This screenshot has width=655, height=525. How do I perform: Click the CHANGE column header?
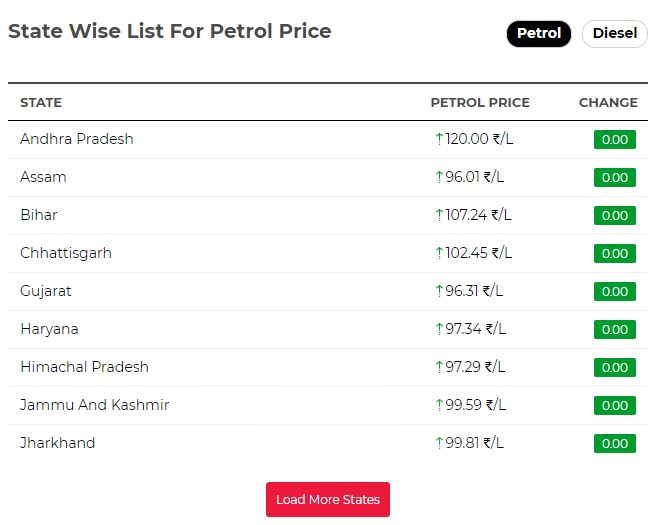(608, 102)
